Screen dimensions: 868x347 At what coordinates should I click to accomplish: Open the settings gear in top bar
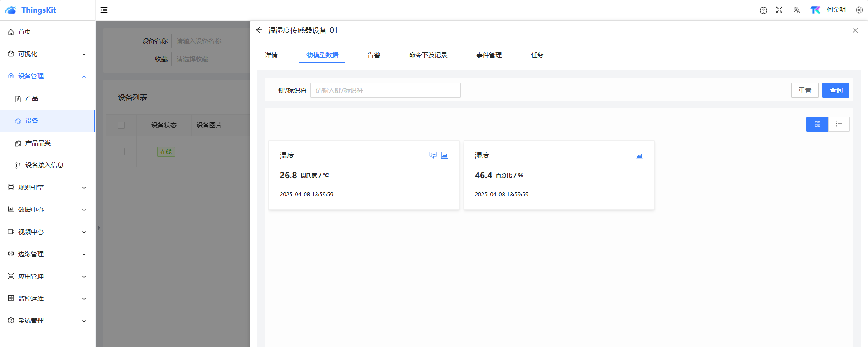tap(859, 10)
